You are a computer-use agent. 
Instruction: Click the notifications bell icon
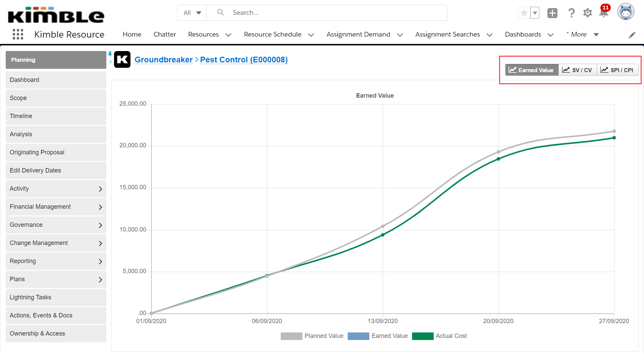(x=603, y=13)
